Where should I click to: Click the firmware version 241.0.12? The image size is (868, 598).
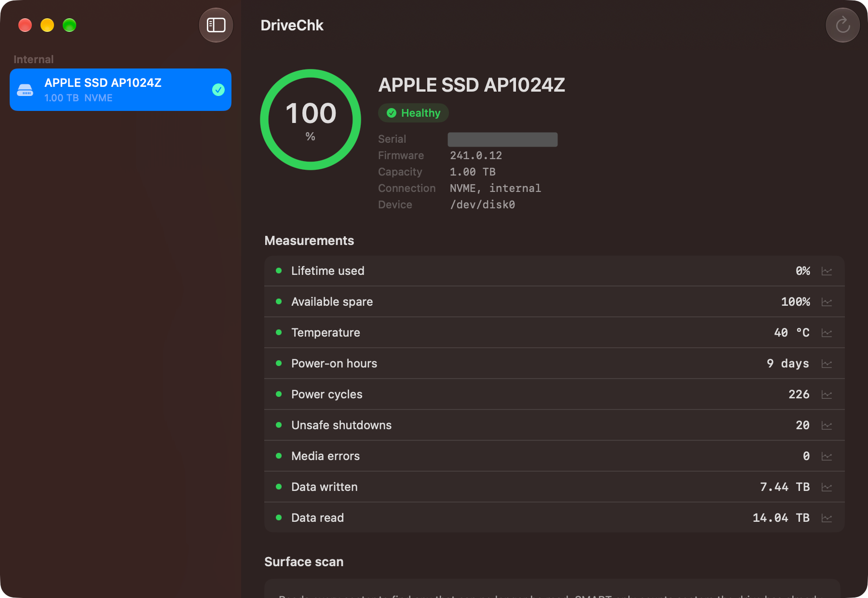[476, 155]
